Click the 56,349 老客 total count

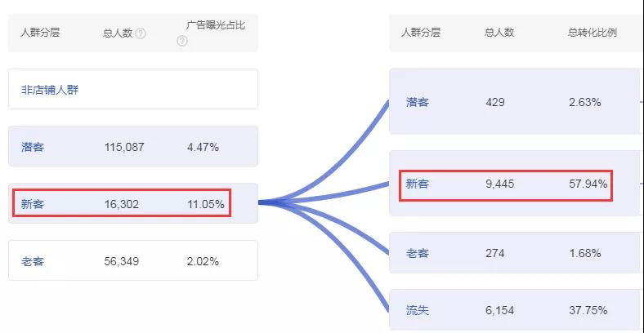point(122,261)
